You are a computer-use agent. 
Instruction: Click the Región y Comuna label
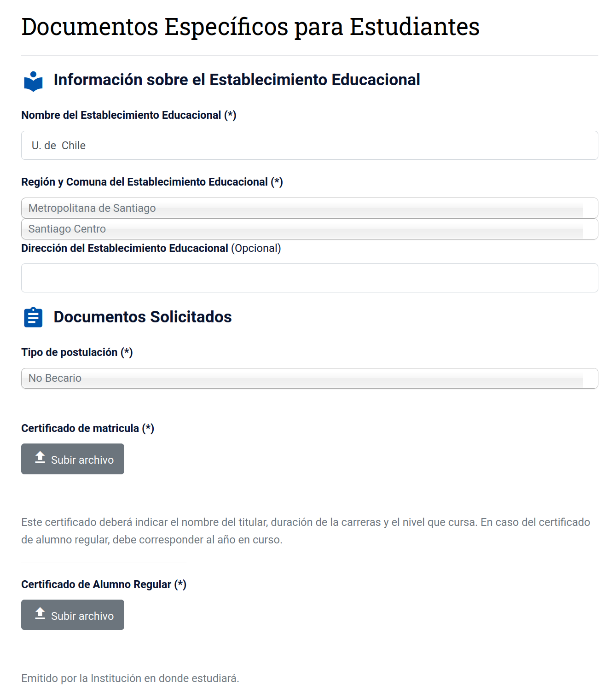[x=152, y=182]
